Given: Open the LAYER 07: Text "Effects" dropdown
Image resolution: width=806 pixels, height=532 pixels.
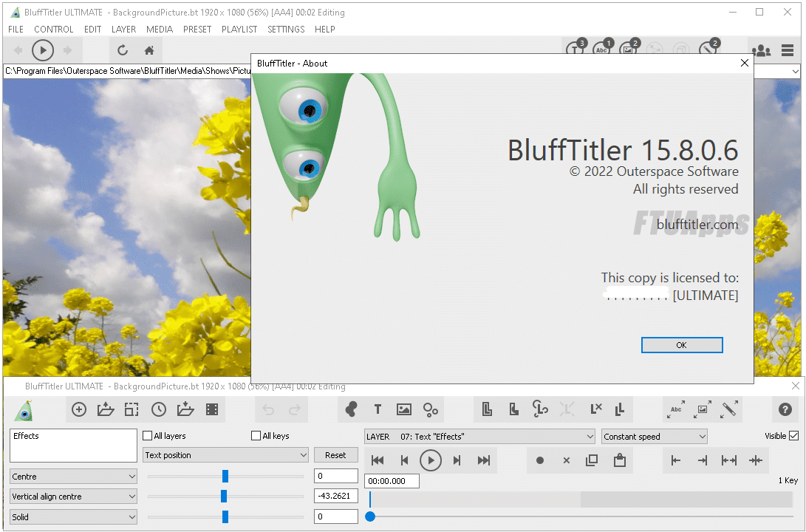Looking at the screenshot, I should coord(479,437).
